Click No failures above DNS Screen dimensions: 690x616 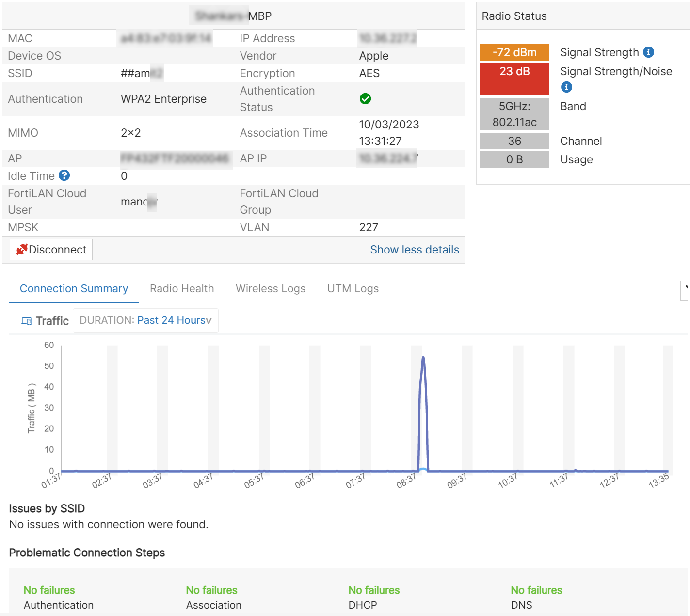[x=537, y=590]
